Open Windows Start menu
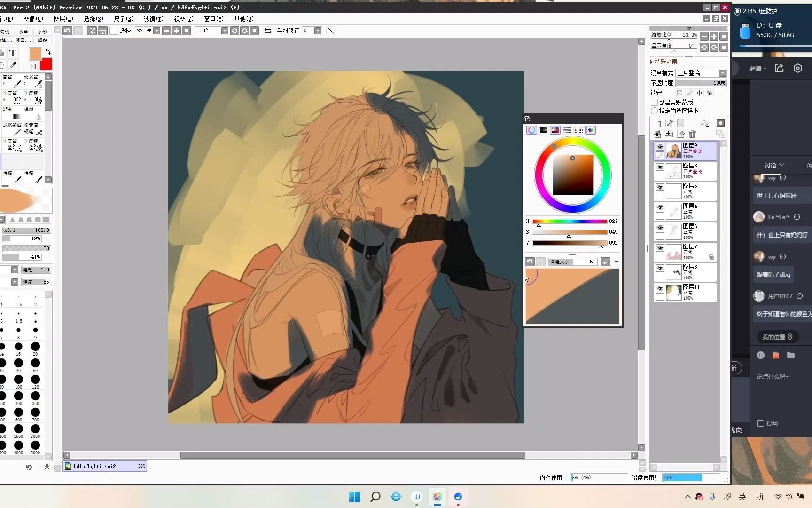Screen dimensions: 812x508 355,497
